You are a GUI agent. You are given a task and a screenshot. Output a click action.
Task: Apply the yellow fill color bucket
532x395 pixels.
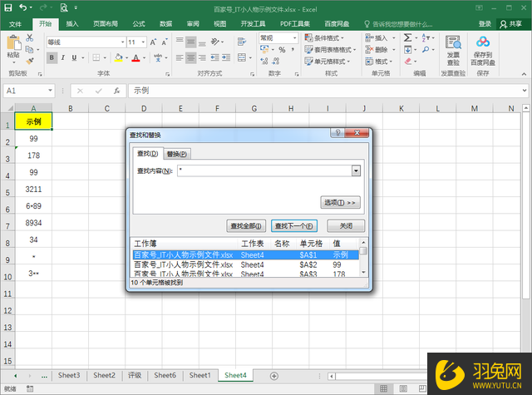tap(118, 57)
